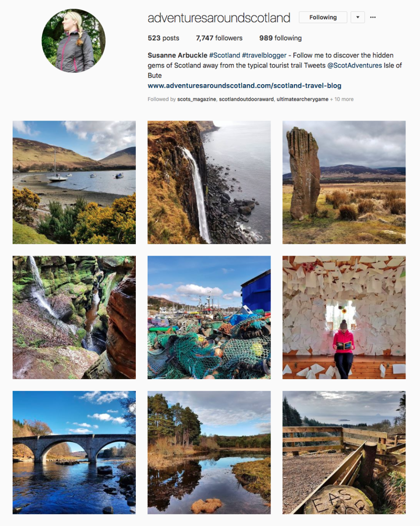The width and height of the screenshot is (420, 526).
Task: Click the #travelblogger hashtag
Action: pyautogui.click(x=264, y=55)
